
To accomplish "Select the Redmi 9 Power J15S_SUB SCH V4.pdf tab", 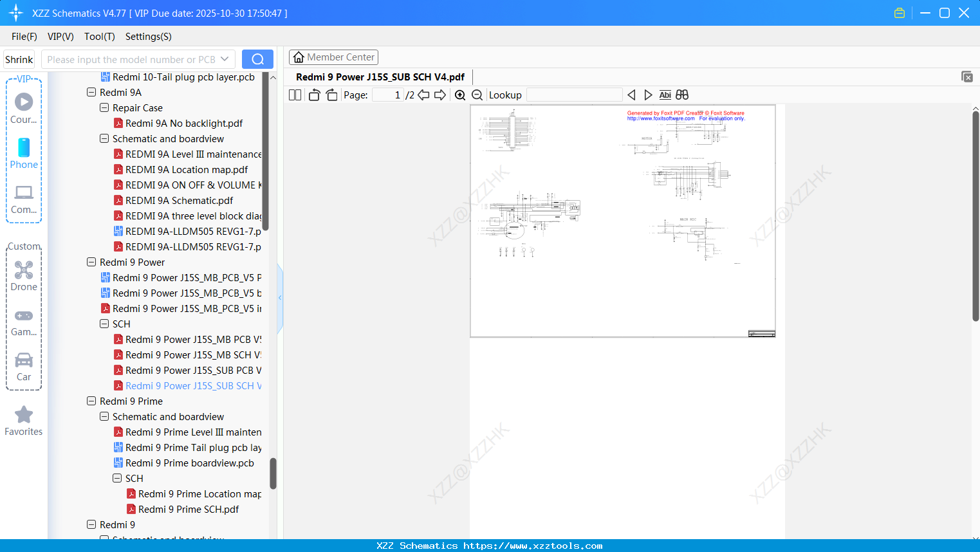I will (380, 77).
